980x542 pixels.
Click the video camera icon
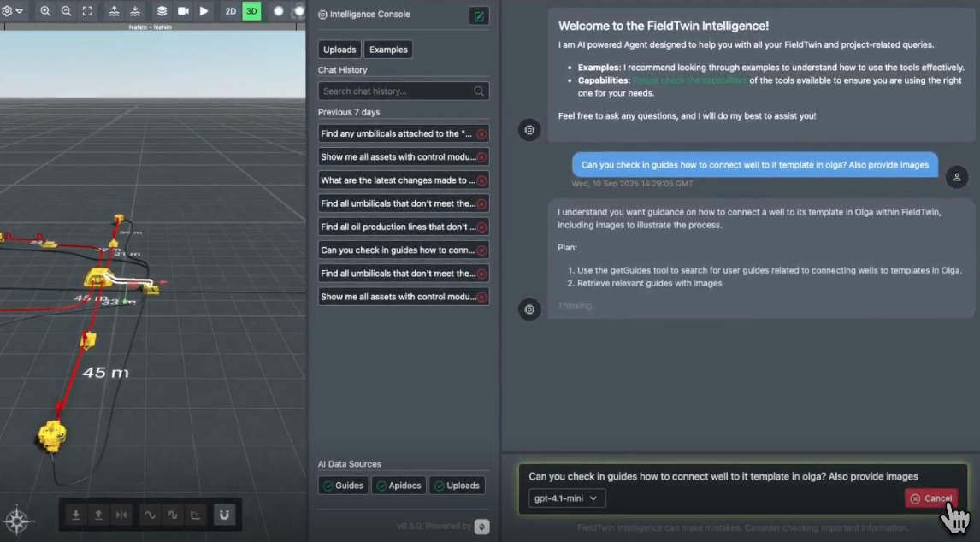pos(183,11)
